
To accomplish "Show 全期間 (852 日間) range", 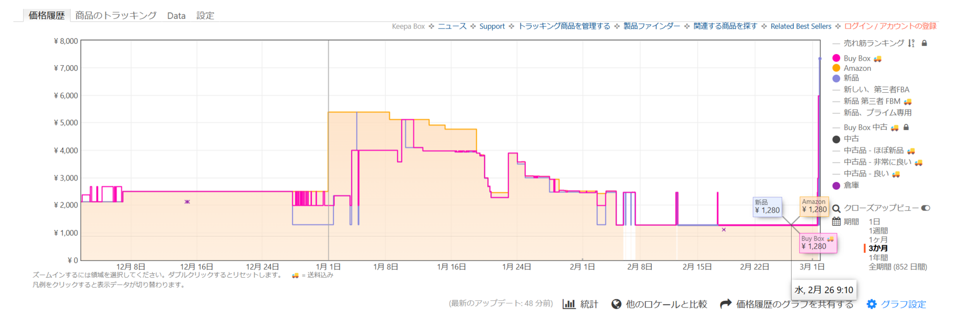I will coord(897,267).
